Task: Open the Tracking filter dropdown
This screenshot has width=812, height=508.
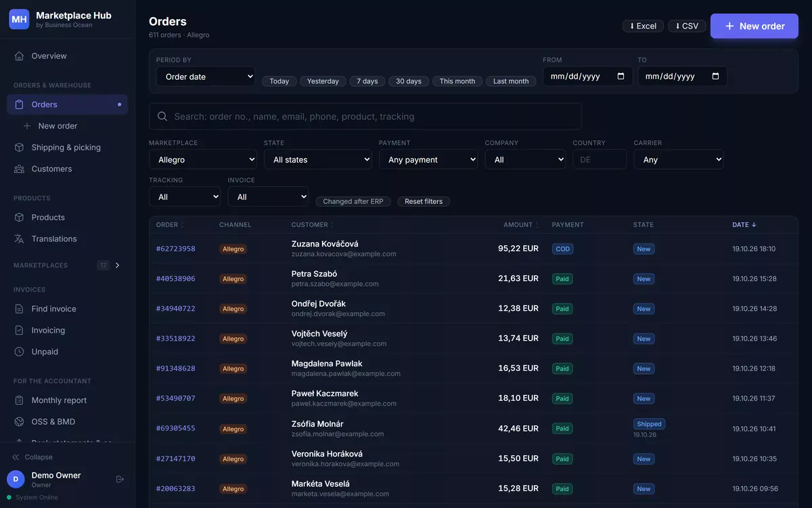Action: pyautogui.click(x=185, y=197)
